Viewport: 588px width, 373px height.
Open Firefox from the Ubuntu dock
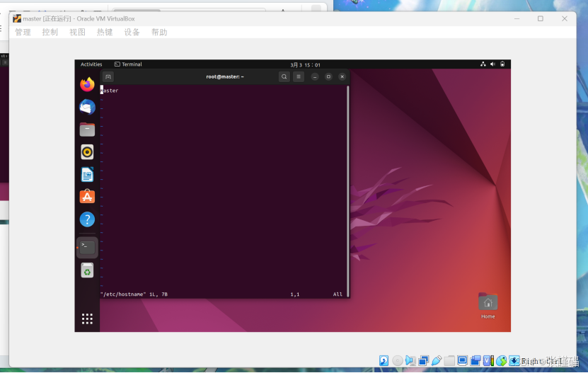(x=87, y=84)
